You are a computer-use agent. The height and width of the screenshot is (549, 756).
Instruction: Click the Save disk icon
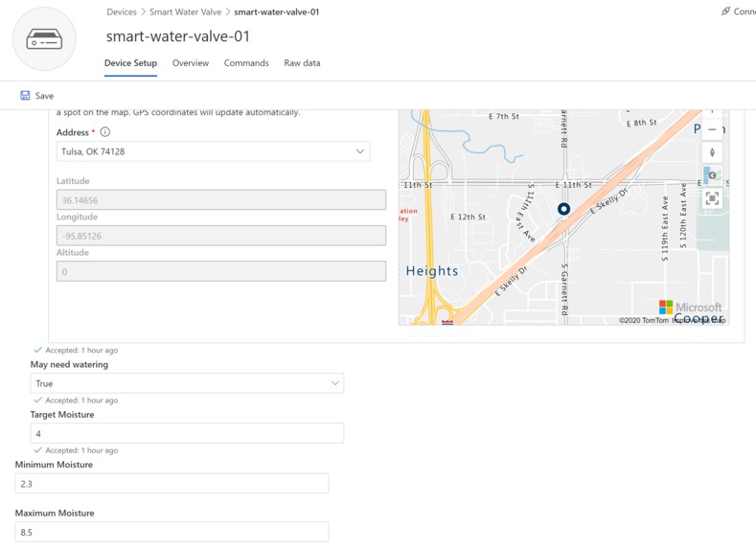coord(25,96)
